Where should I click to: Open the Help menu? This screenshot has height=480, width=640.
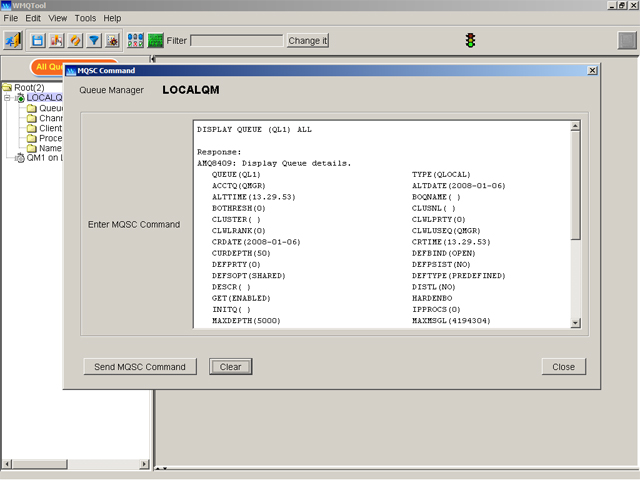[112, 18]
